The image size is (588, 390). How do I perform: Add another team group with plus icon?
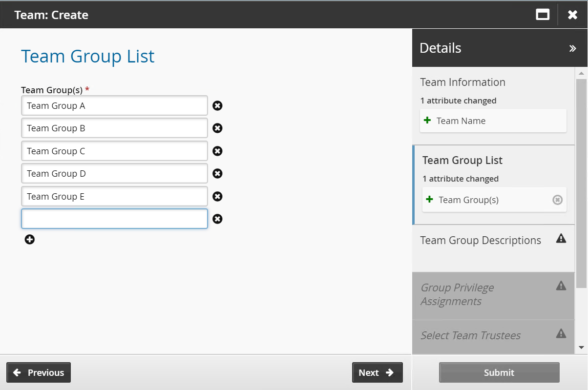pos(30,240)
